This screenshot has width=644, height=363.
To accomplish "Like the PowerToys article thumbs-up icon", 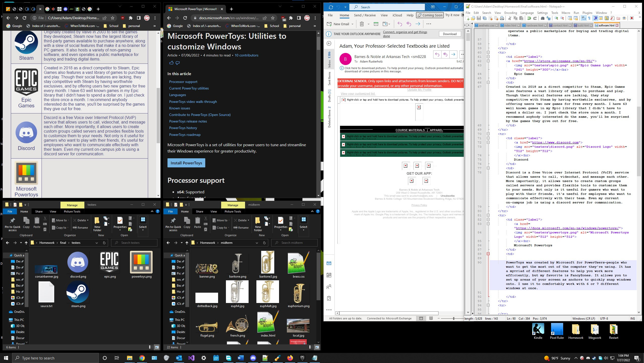I will pos(171,63).
